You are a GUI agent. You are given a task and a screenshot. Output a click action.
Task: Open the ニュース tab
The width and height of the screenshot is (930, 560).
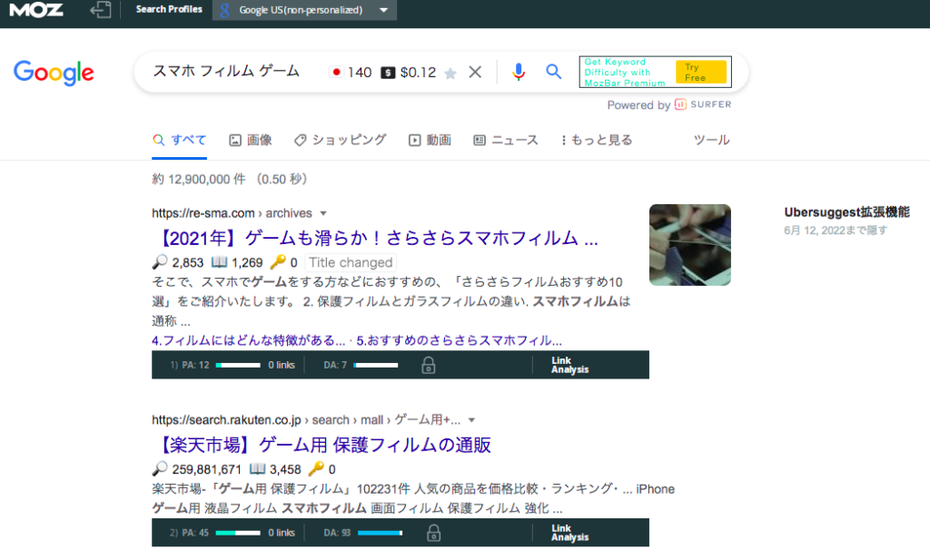(505, 141)
